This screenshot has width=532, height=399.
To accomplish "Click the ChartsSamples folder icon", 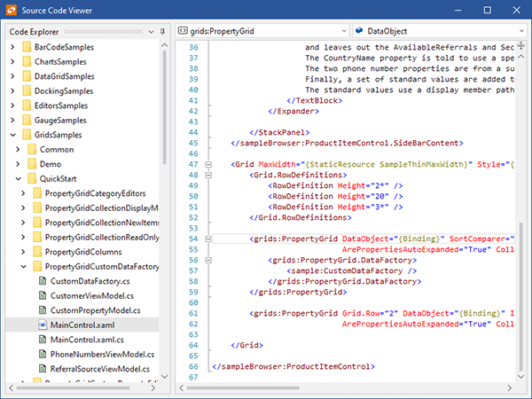I will [27, 61].
